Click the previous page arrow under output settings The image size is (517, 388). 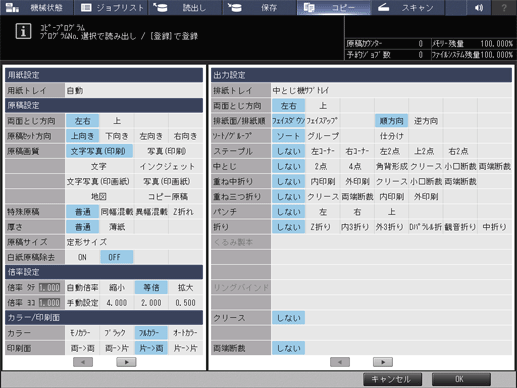click(340, 362)
